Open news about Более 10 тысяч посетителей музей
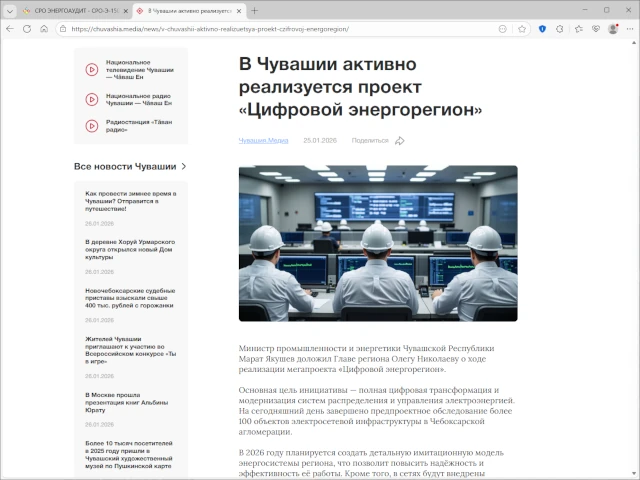 (x=129, y=455)
